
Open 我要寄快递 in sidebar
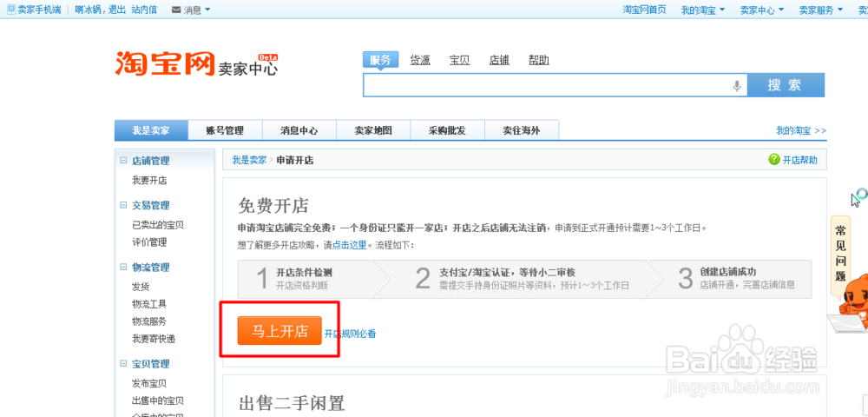point(154,338)
